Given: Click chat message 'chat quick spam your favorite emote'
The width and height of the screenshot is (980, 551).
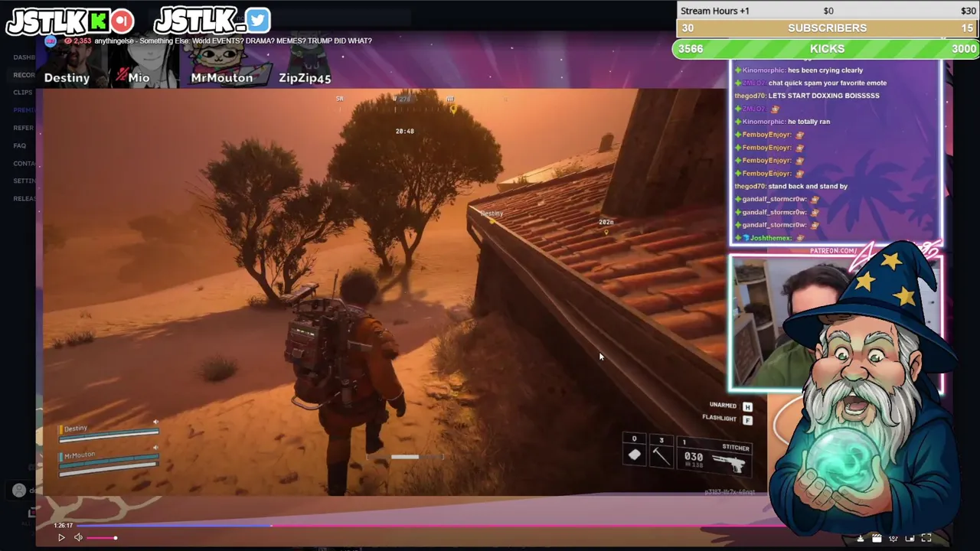Looking at the screenshot, I should click(828, 83).
